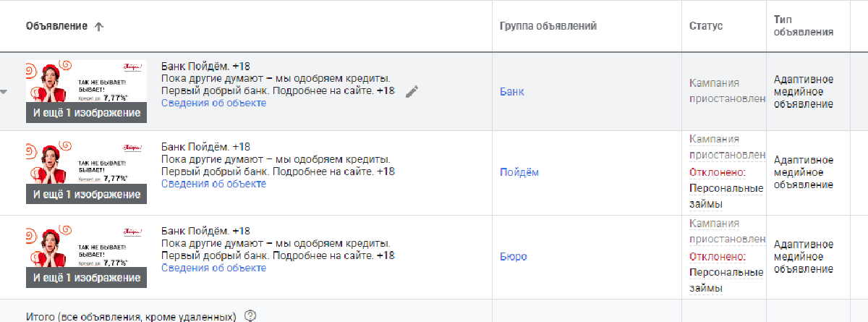Expand the small dropdown triangle left of the first ad
The height and width of the screenshot is (322, 868).
tap(4, 92)
